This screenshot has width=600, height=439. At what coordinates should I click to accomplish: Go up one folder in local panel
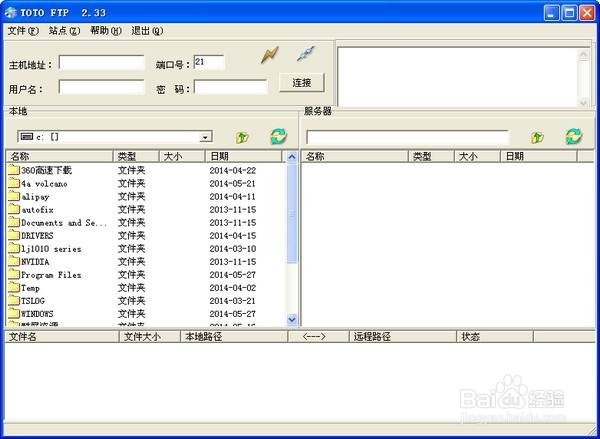(x=242, y=137)
